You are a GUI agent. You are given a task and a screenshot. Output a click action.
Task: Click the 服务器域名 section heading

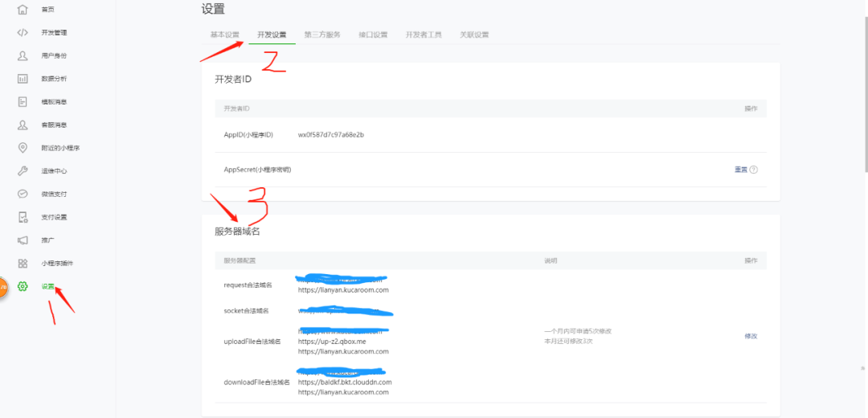point(237,232)
